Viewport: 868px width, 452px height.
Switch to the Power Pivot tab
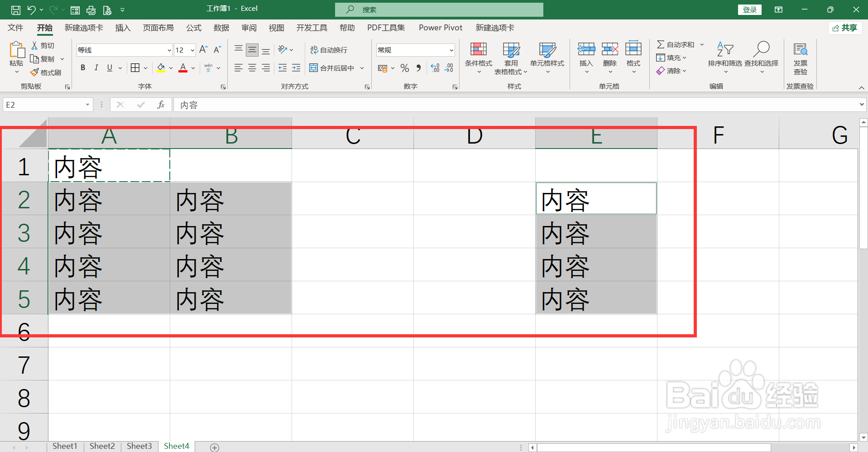coord(441,28)
